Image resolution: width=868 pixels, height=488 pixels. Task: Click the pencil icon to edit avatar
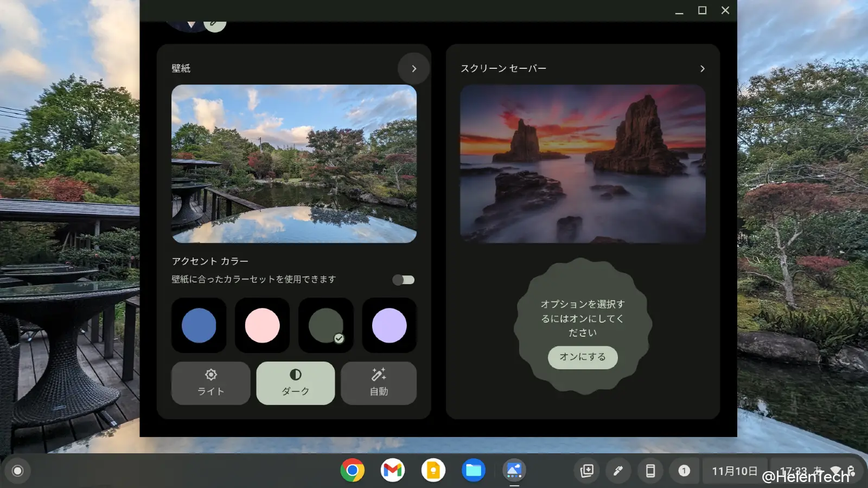(215, 23)
